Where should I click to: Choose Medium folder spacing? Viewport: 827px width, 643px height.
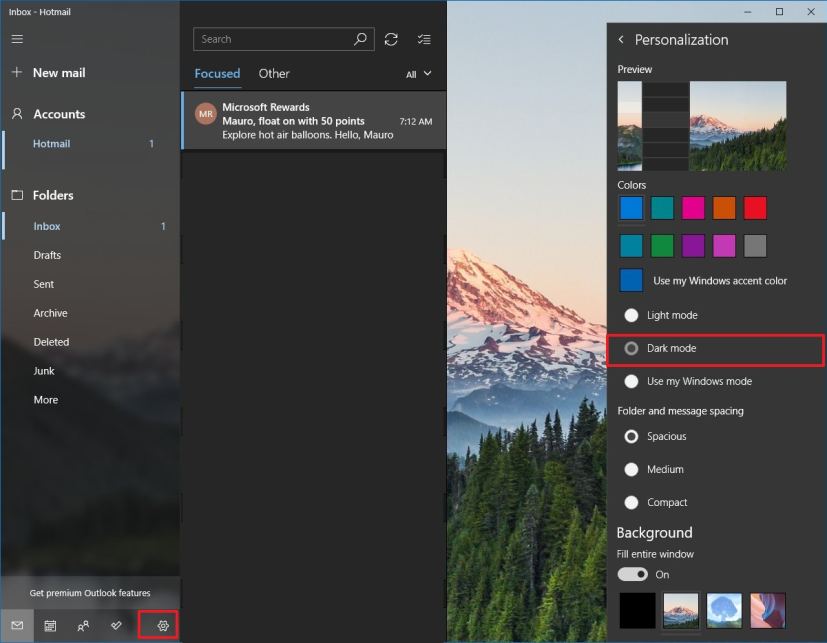click(631, 469)
